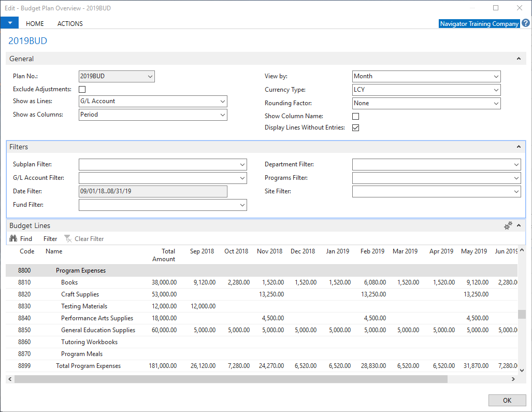The image size is (532, 412).
Task: Click the horizontal scrollbar under budget lines
Action: 231,379
